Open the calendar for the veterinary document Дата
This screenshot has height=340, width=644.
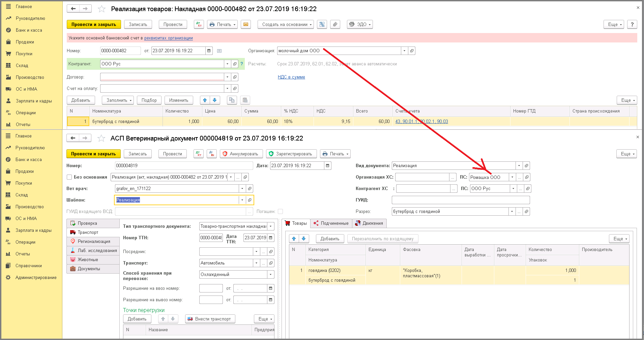click(328, 165)
